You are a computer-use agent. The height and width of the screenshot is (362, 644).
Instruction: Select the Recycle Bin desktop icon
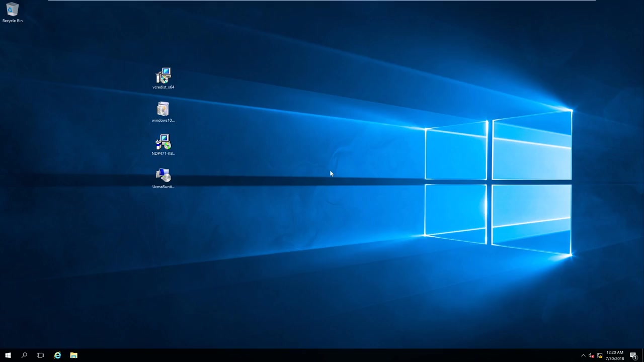[13, 13]
